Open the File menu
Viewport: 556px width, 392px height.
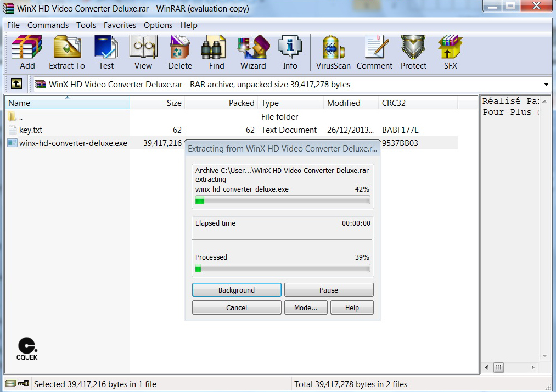click(14, 25)
